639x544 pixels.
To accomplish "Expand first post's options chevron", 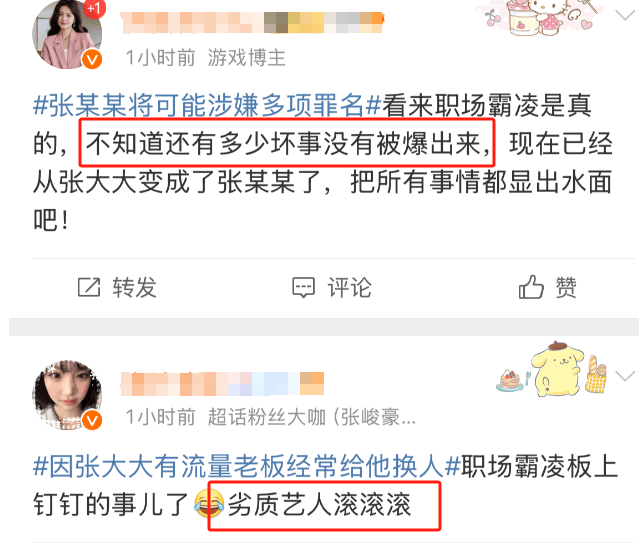I will [x=624, y=15].
